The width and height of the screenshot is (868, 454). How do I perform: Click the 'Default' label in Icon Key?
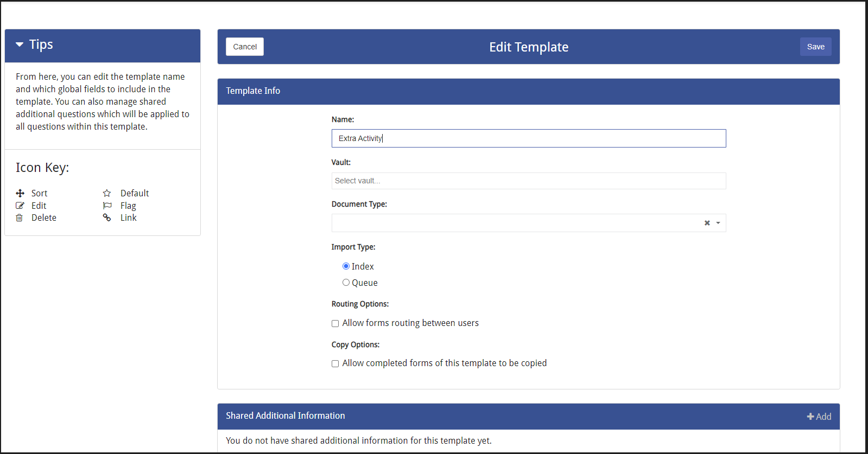click(x=135, y=193)
